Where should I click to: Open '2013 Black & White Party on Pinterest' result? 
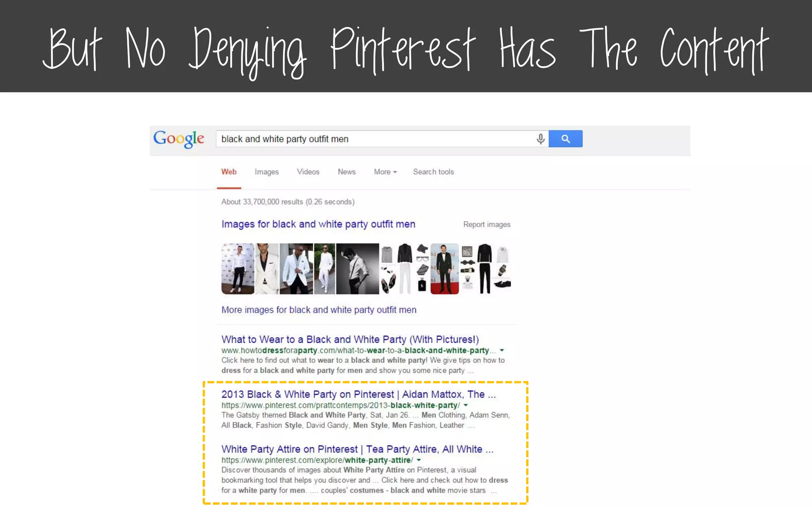[358, 394]
